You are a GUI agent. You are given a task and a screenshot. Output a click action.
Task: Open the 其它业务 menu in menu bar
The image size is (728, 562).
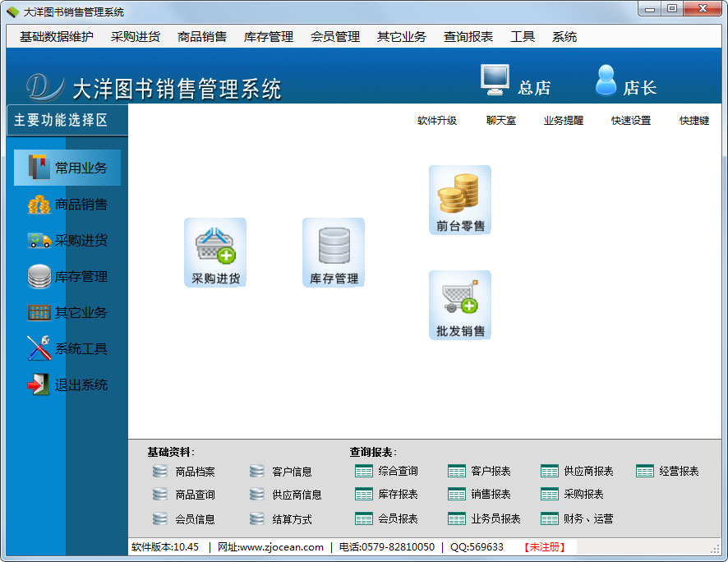(402, 37)
